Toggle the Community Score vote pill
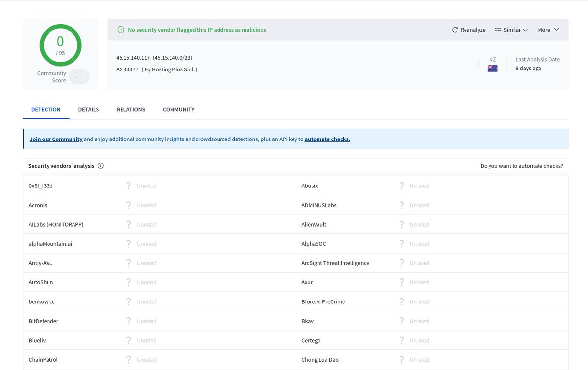 pyautogui.click(x=79, y=77)
